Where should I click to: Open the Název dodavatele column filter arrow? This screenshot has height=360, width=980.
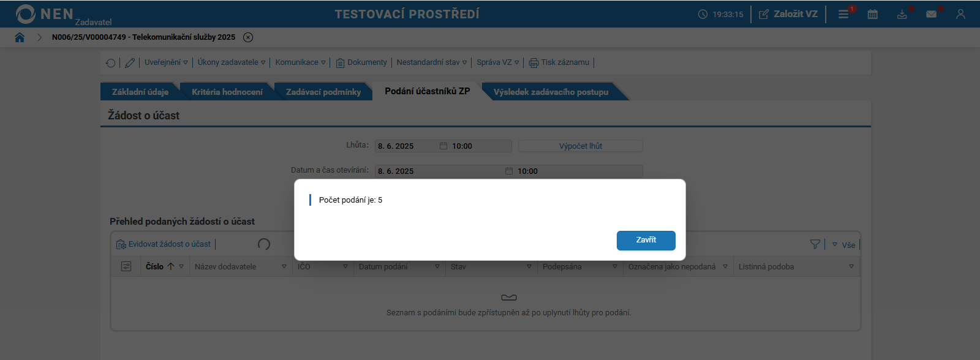click(x=284, y=266)
